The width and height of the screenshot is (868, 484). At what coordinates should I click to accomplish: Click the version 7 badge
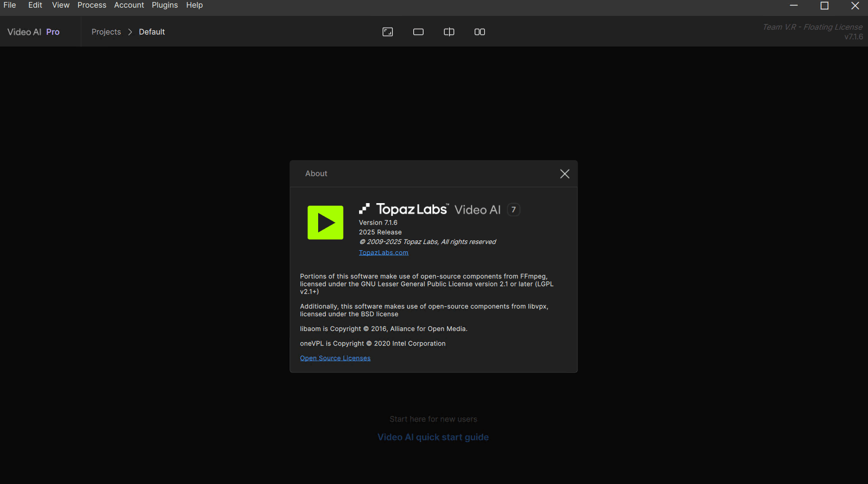pyautogui.click(x=514, y=210)
